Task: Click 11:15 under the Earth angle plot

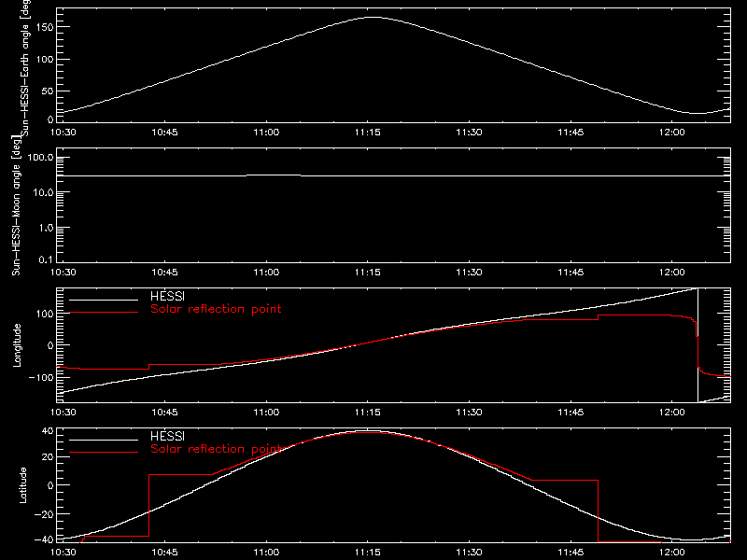Action: coord(367,132)
